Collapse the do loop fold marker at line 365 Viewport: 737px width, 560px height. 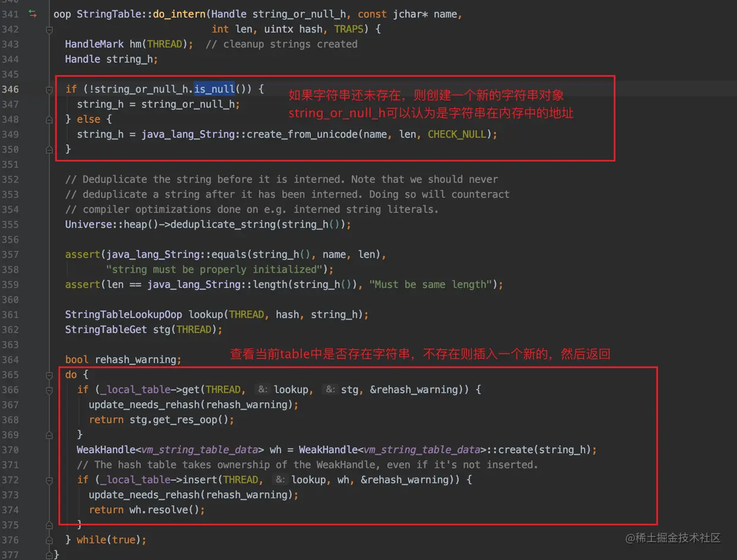[x=50, y=375]
